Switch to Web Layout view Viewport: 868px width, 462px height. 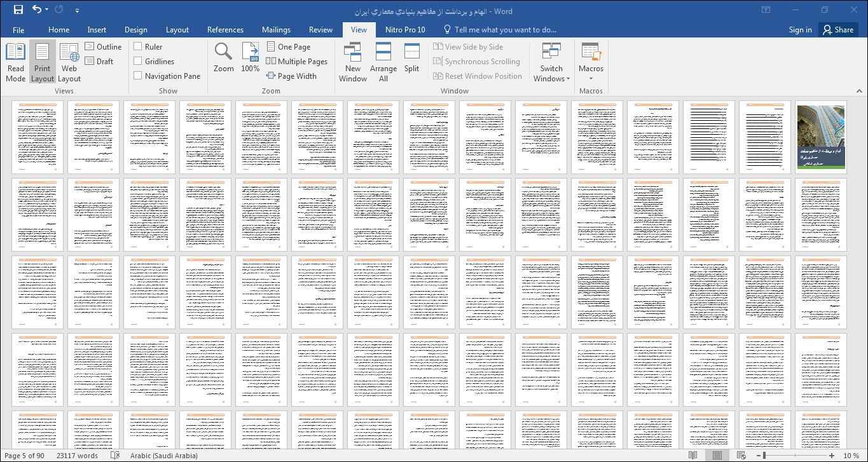69,63
